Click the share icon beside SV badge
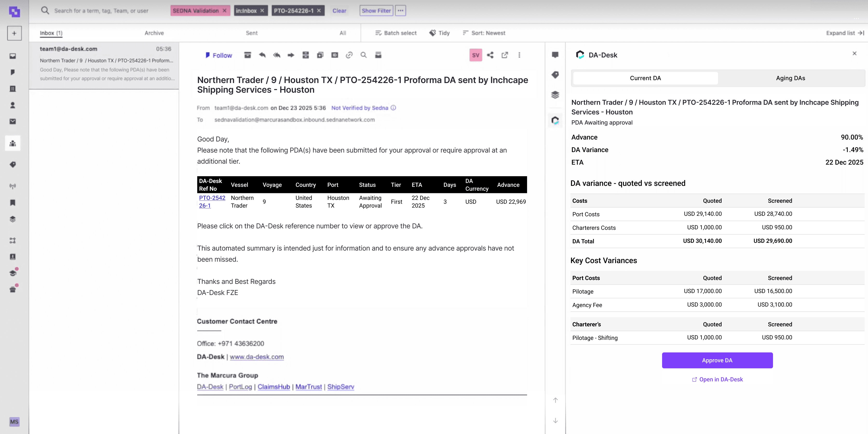Viewport: 868px width, 434px height. point(490,55)
